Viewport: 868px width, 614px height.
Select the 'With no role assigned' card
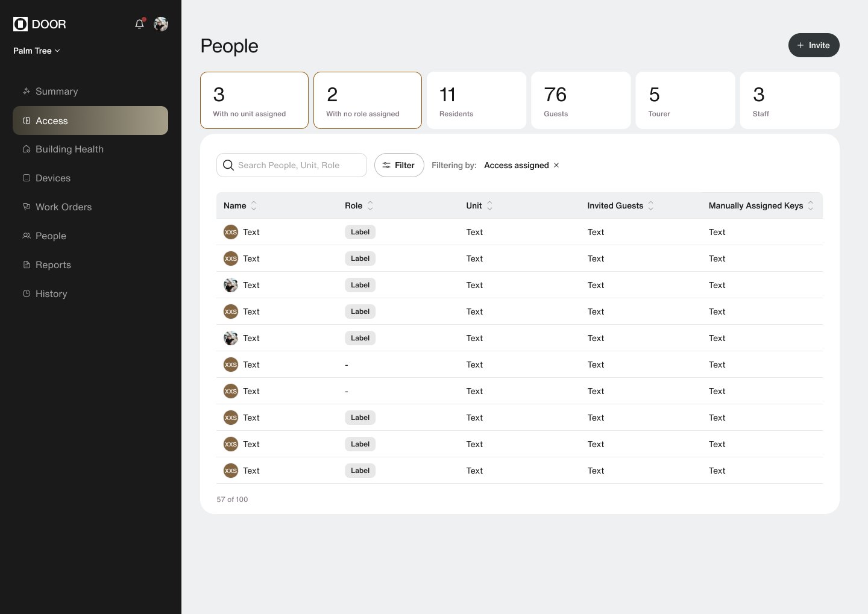click(368, 101)
